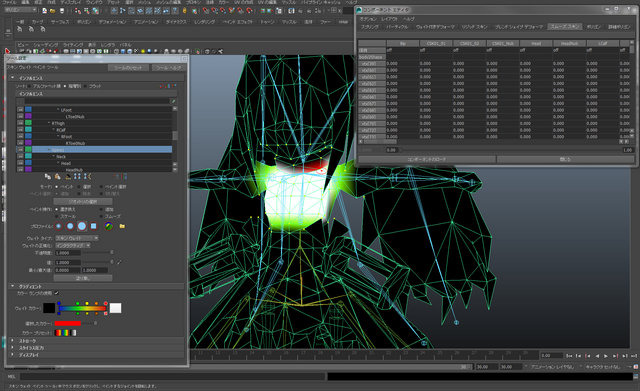The image size is (640, 391).
Task: Choose the Replace paint operation radio button
Action: point(57,209)
